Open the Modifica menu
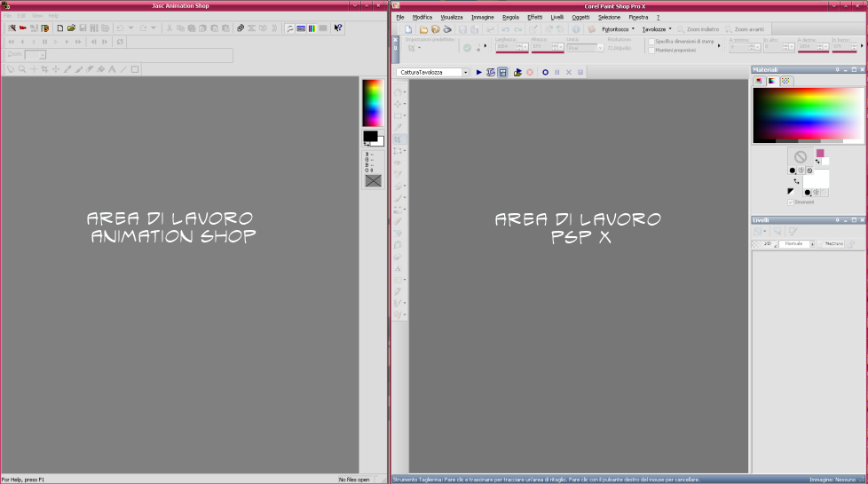 click(422, 17)
